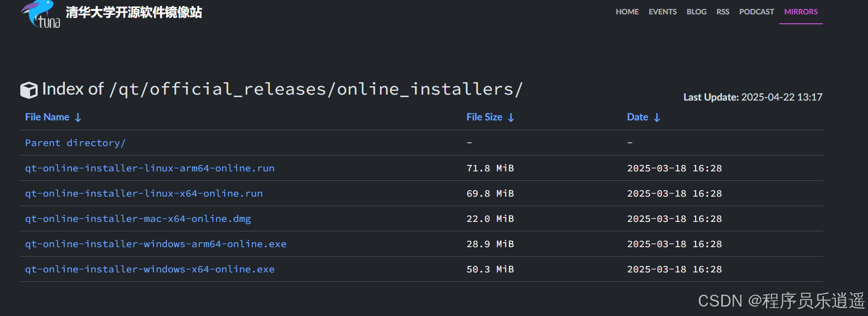Screen dimensions: 868x316
Task: Download qt-online-installer-linux-x64-online.run
Action: point(144,193)
